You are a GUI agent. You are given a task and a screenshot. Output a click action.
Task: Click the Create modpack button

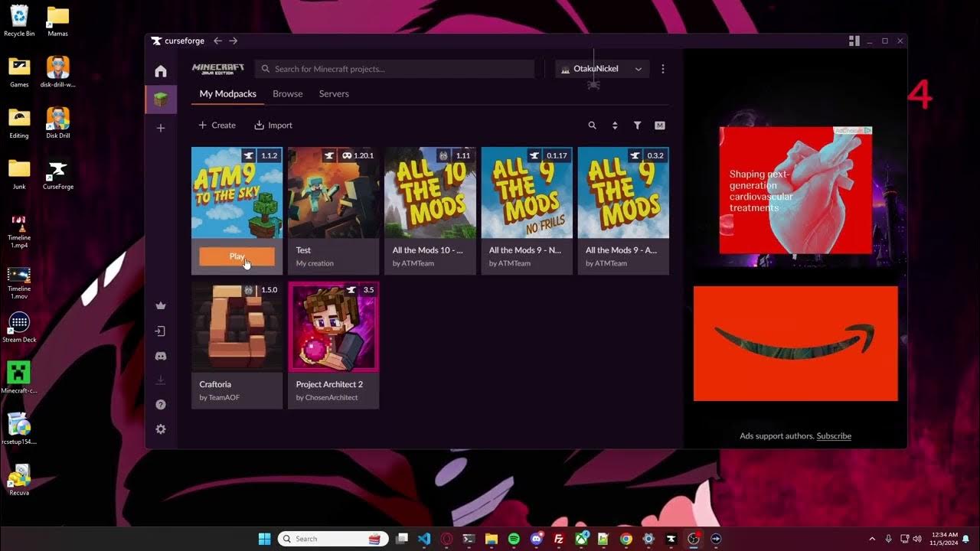coord(217,126)
